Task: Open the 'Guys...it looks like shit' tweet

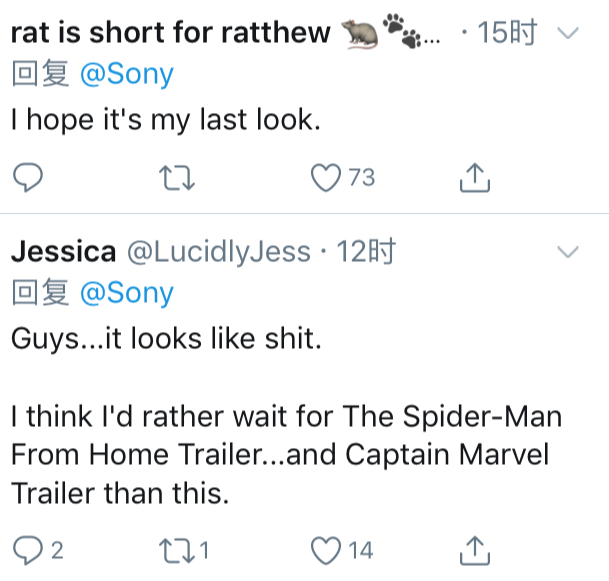Action: pyautogui.click(x=166, y=339)
